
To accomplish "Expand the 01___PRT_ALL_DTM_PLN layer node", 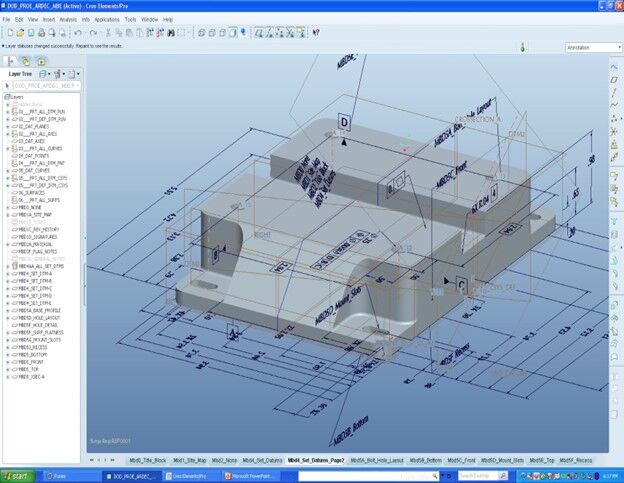I will point(8,112).
